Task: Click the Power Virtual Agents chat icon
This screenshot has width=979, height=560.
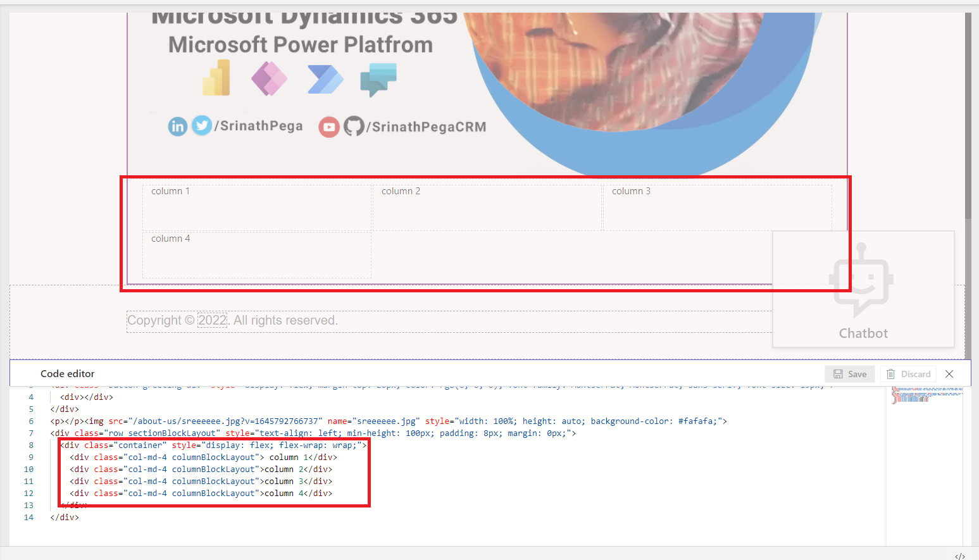Action: coord(378,80)
